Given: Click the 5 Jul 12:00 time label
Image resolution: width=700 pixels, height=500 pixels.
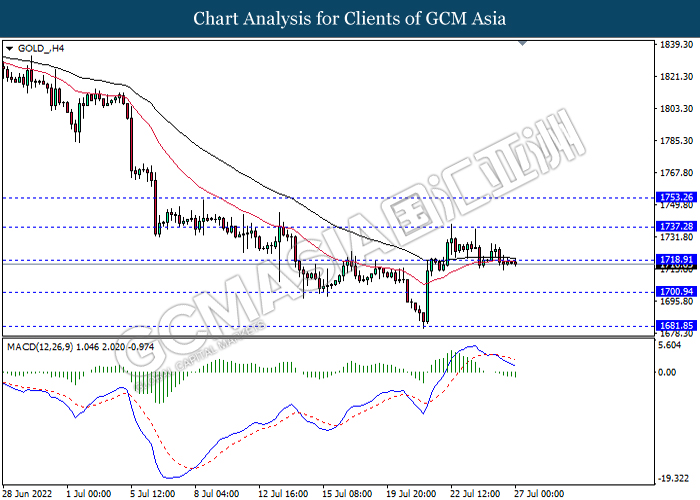Looking at the screenshot, I should tap(152, 494).
